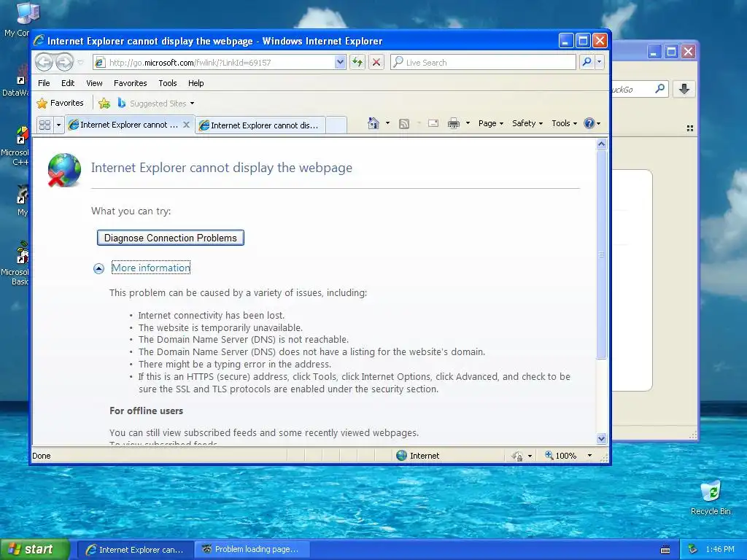Switch to second 'Internet Explorer cannot dis...' tab
Image resolution: width=747 pixels, height=560 pixels.
[x=260, y=125]
